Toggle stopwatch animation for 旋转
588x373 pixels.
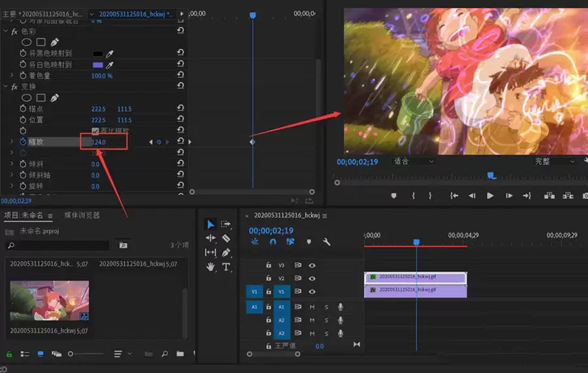tap(23, 186)
